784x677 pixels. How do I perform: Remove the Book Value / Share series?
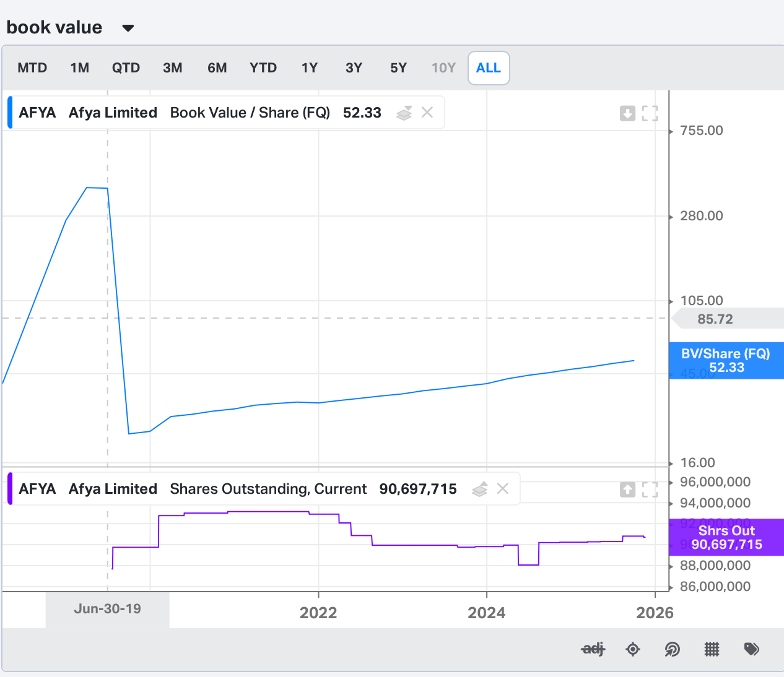tap(427, 113)
